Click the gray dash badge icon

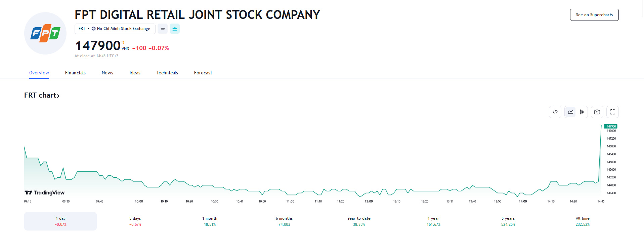pyautogui.click(x=163, y=29)
